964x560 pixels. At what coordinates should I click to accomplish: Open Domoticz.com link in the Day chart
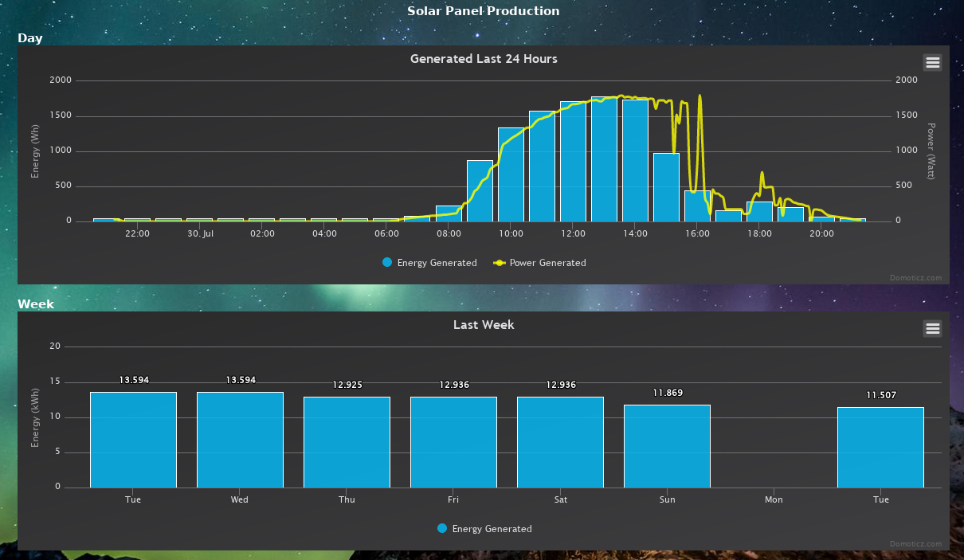[916, 278]
